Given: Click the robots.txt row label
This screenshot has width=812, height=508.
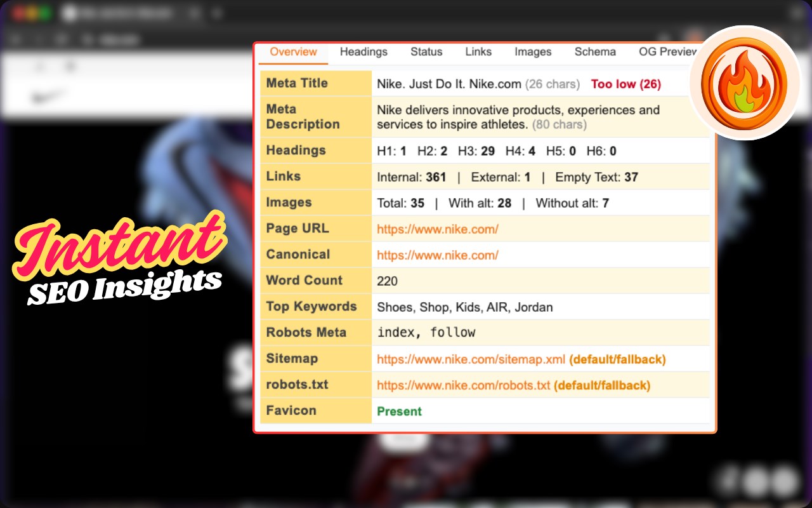Looking at the screenshot, I should [x=298, y=385].
